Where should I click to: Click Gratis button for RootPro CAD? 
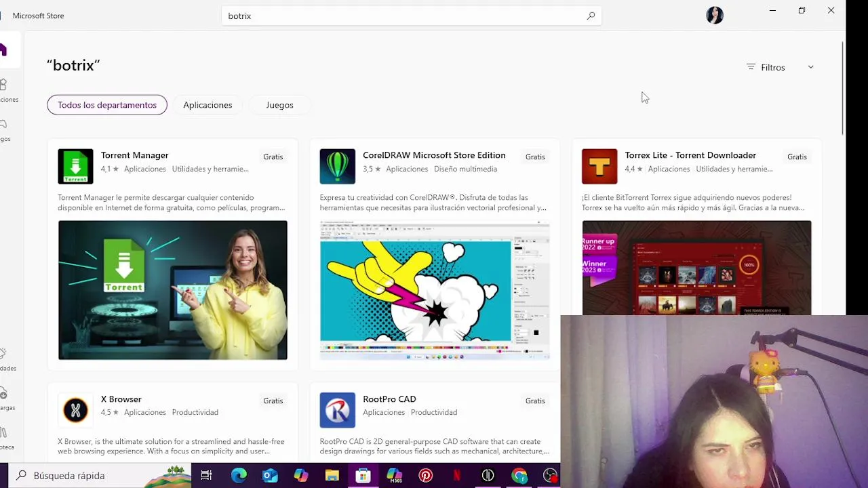coord(535,401)
